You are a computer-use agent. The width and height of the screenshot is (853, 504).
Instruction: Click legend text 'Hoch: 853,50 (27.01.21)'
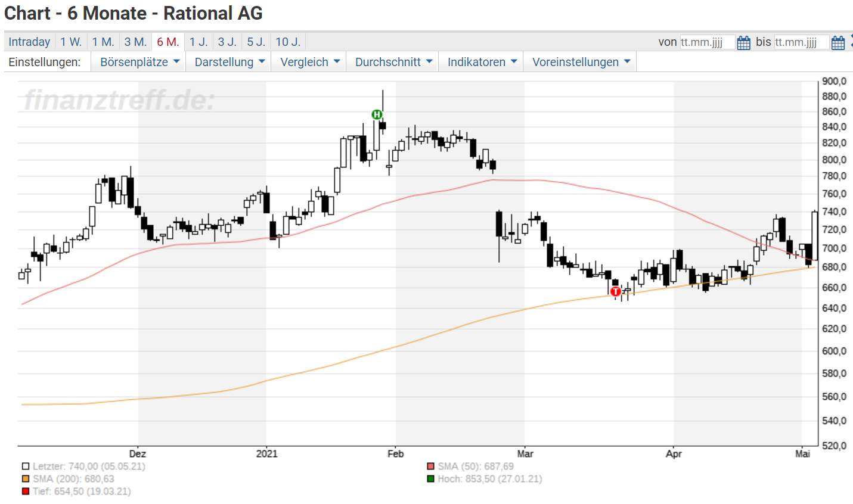[x=490, y=479]
